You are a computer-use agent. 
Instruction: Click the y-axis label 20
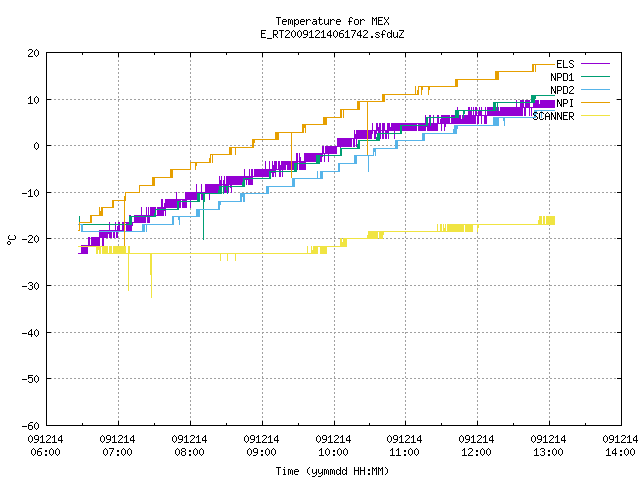[33, 53]
